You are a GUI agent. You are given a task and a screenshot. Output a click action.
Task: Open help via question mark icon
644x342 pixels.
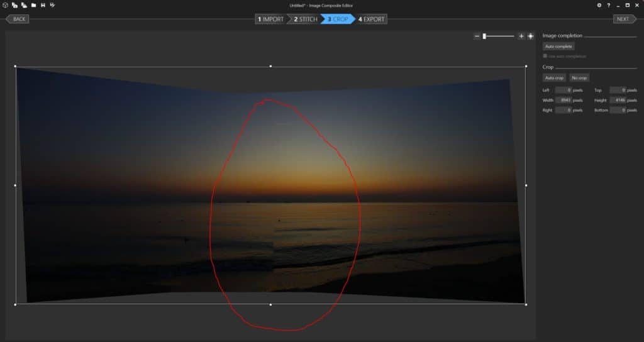point(608,5)
